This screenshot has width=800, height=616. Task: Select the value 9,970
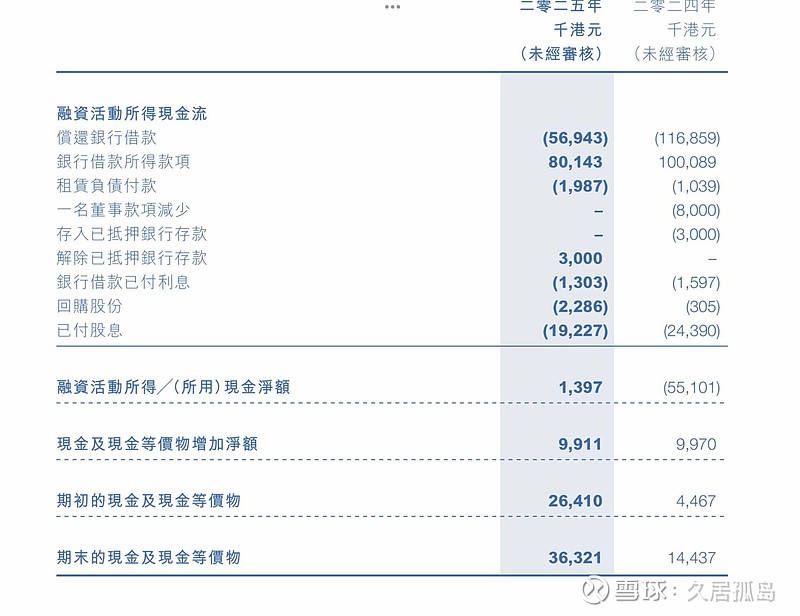(696, 443)
